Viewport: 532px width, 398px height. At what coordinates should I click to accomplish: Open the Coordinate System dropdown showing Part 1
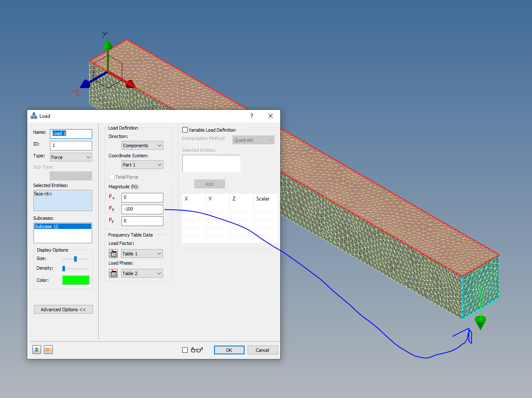click(142, 164)
